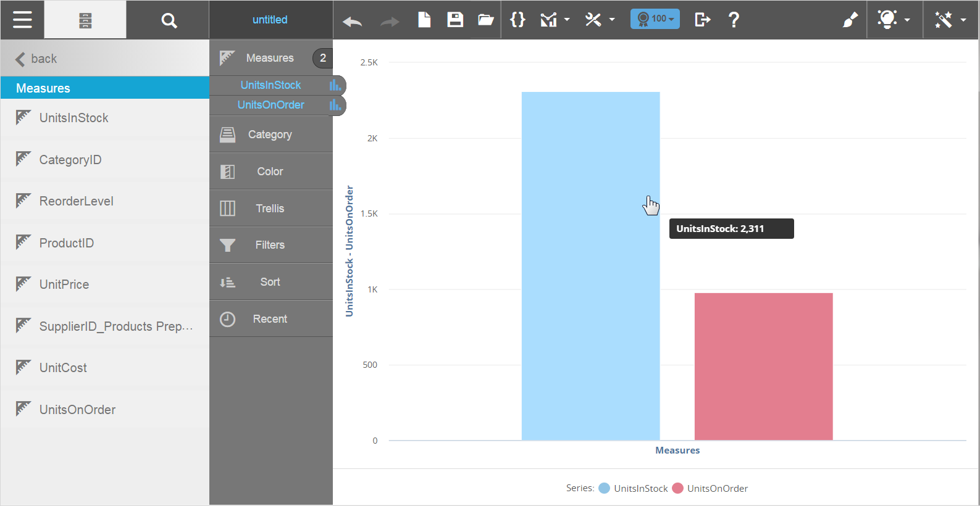Click the export arrow icon
This screenshot has width=980, height=506.
tap(702, 20)
